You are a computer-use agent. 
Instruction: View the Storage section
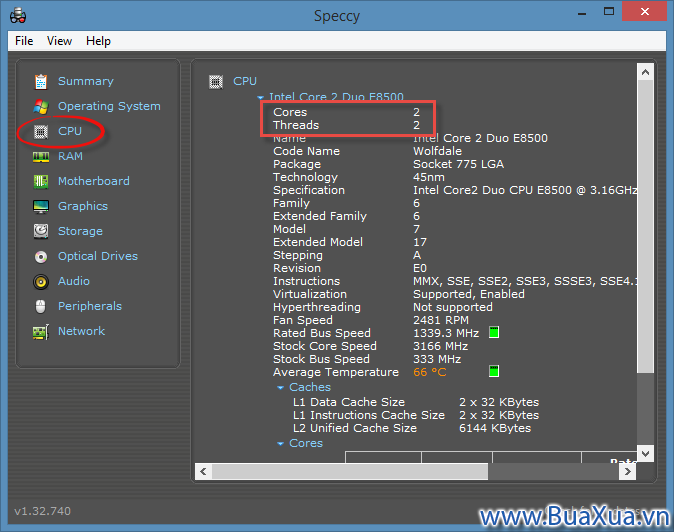click(x=80, y=231)
